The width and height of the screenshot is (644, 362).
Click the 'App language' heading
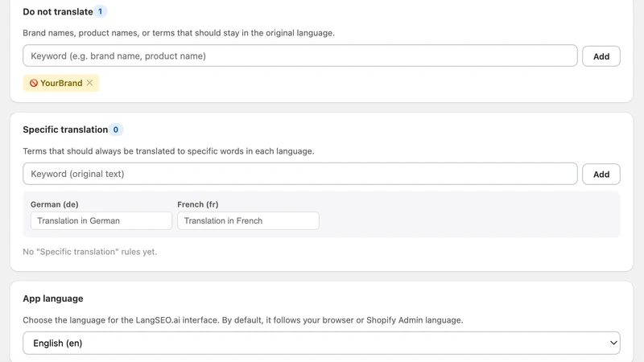[53, 298]
